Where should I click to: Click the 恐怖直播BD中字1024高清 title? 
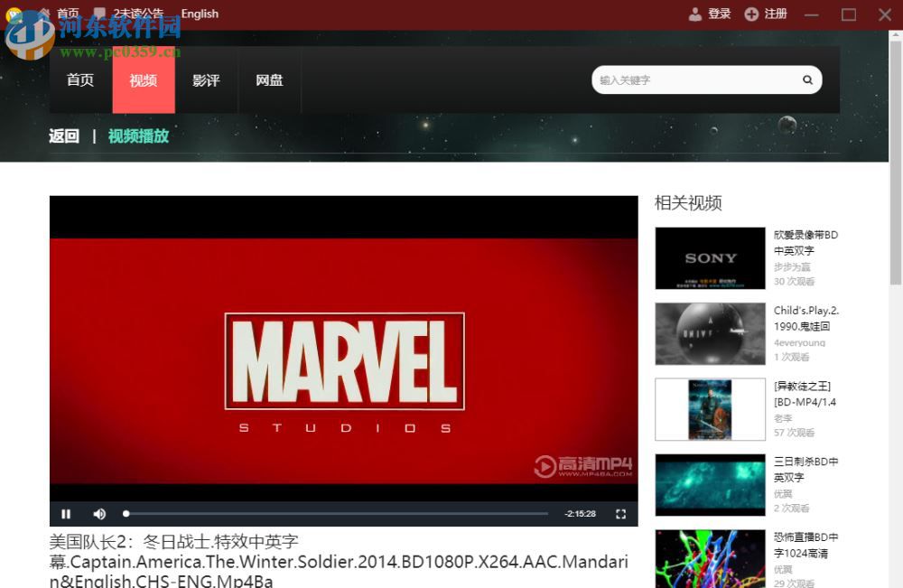(805, 545)
